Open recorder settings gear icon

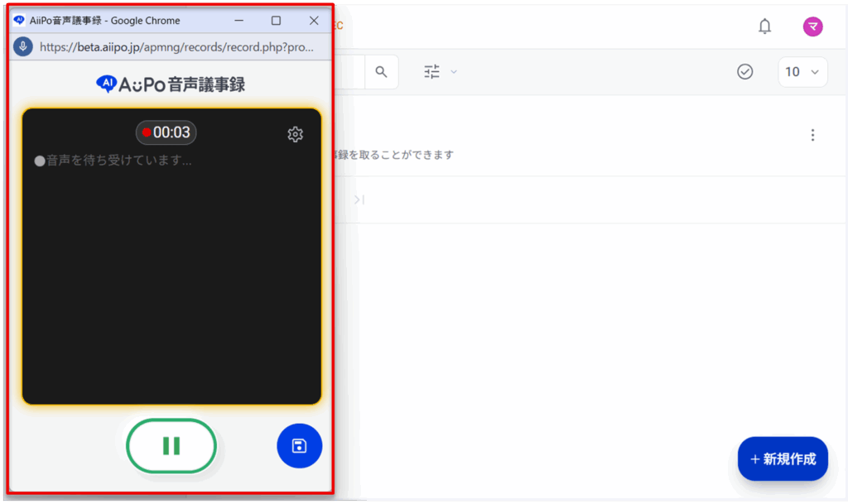(296, 134)
